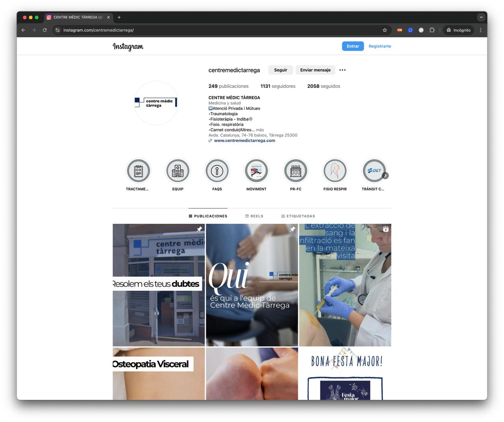This screenshot has height=422, width=504.
Task: View site information icon in address bar
Action: point(57,30)
